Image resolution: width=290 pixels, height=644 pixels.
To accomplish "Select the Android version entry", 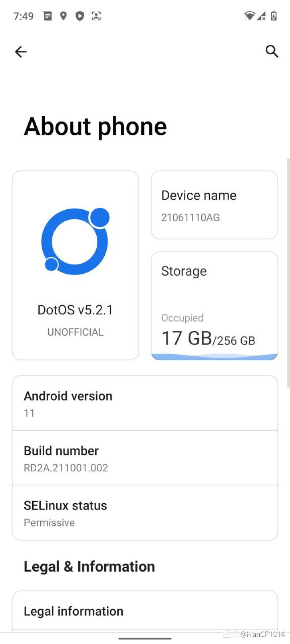I will pyautogui.click(x=145, y=403).
